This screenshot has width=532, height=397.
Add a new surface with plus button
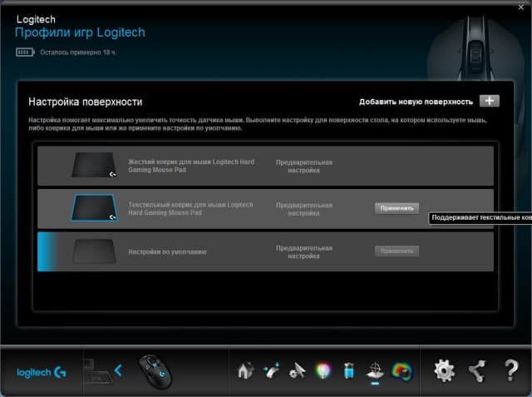coord(490,101)
